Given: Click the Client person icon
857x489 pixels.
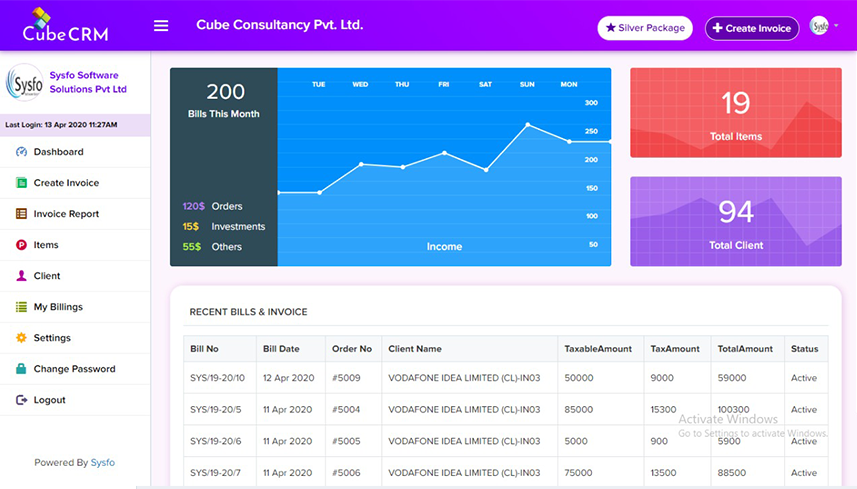Looking at the screenshot, I should pos(21,276).
